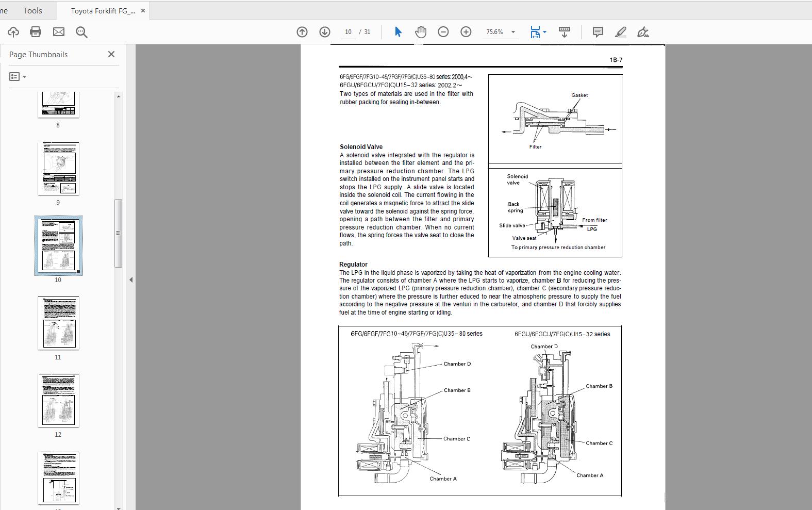Go to the previous page arrow

(302, 32)
